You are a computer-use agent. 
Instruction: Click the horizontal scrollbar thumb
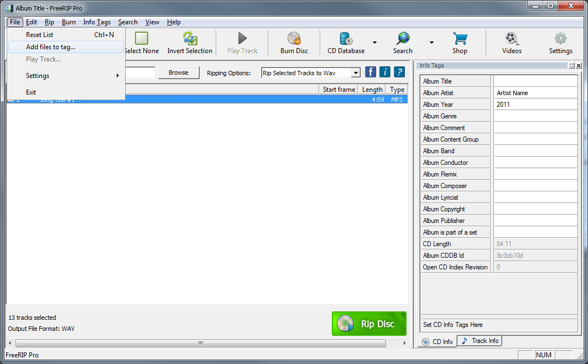pyautogui.click(x=201, y=343)
